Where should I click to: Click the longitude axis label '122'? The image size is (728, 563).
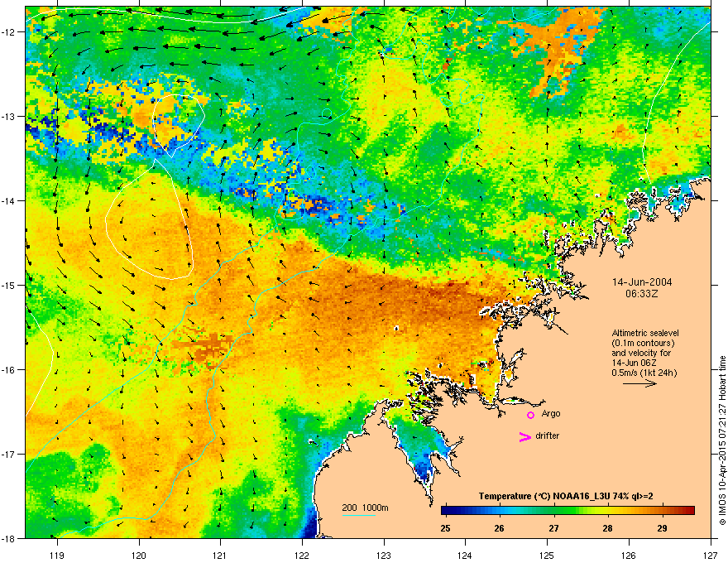point(302,555)
